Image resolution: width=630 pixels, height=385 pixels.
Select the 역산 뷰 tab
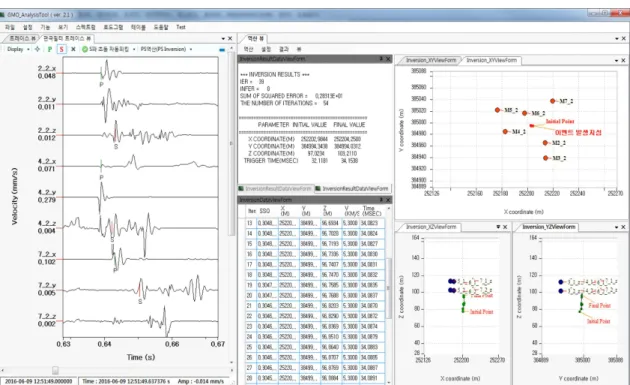coord(256,39)
